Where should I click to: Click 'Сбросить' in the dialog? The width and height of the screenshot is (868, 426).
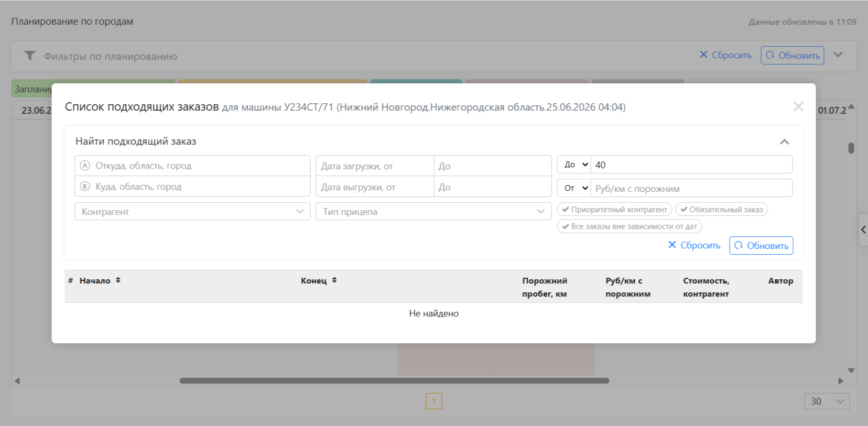click(x=694, y=245)
